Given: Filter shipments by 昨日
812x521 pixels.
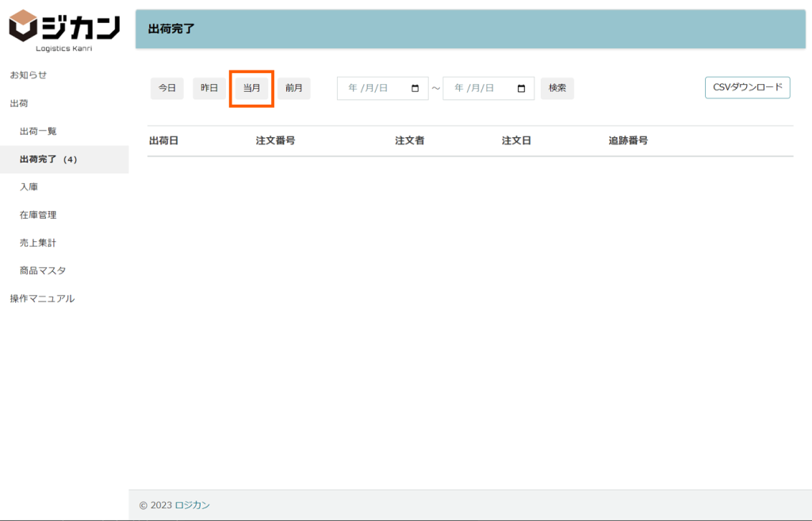Looking at the screenshot, I should coord(209,88).
